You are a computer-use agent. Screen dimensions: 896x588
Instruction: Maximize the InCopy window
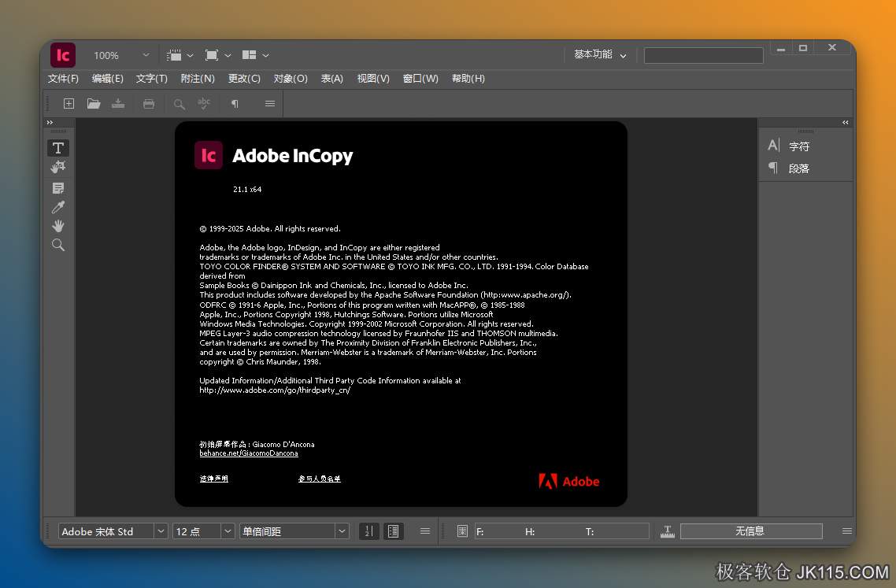pyautogui.click(x=803, y=48)
